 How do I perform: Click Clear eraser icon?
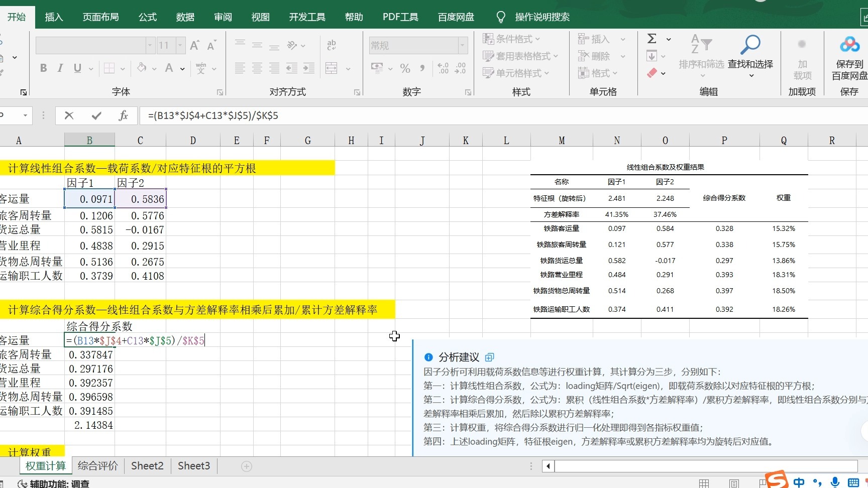click(x=652, y=73)
